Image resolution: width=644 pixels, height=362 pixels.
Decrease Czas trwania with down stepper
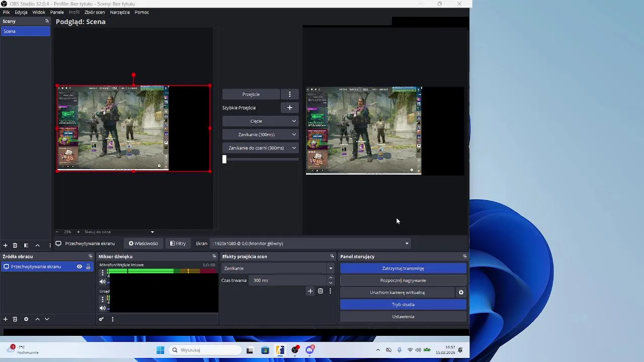point(331,283)
